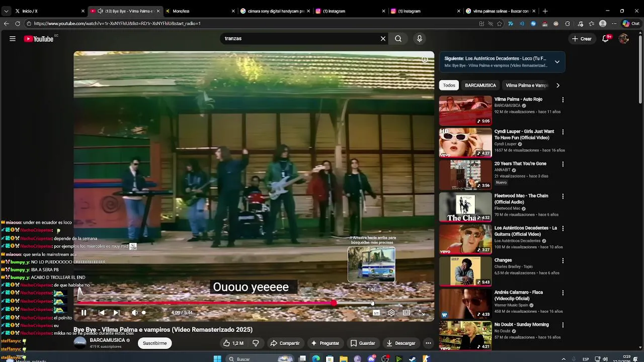Open options for The Chain video

[563, 197]
